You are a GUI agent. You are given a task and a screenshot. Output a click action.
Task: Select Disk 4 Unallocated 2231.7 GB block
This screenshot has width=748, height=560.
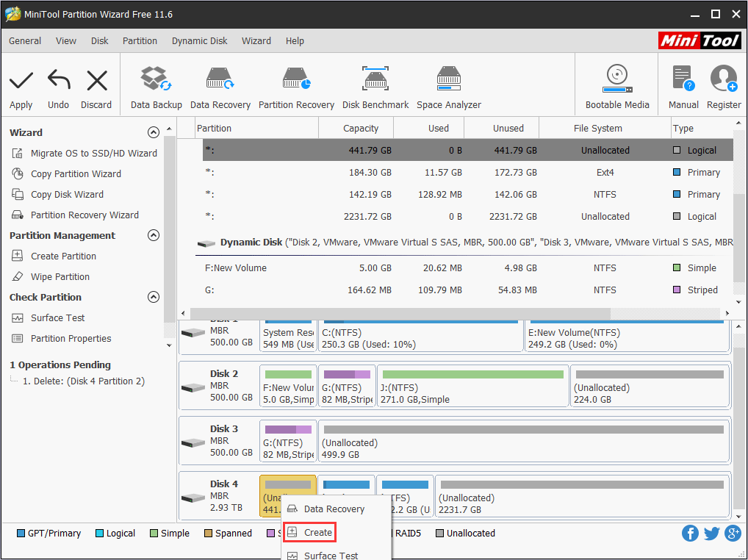582,495
